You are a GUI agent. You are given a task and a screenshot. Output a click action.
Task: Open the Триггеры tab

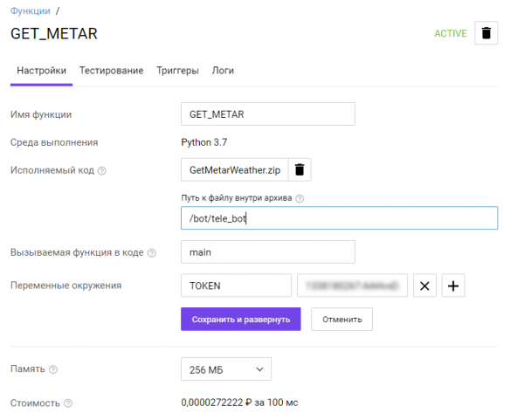177,70
